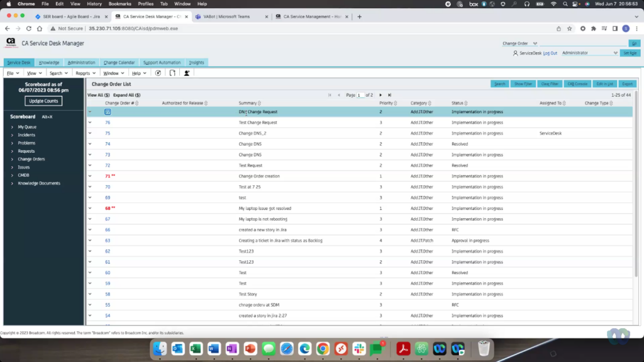The height and width of the screenshot is (362, 644).
Task: Sort by Authorized for Release column icon
Action: click(x=206, y=103)
